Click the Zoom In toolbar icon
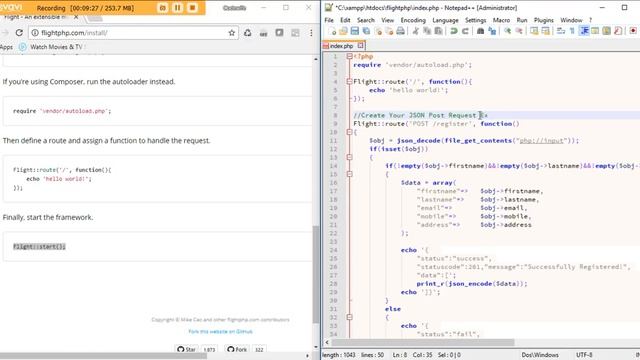This screenshot has height=360, width=640. 507,31
